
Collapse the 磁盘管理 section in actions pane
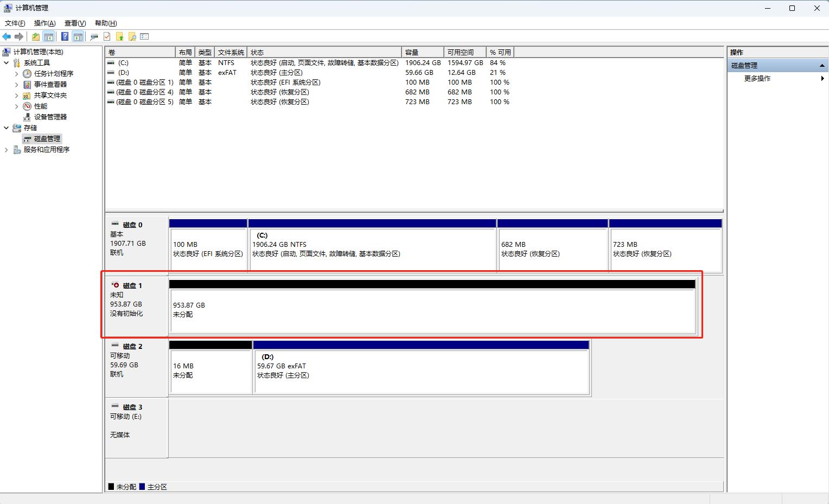[x=822, y=66]
